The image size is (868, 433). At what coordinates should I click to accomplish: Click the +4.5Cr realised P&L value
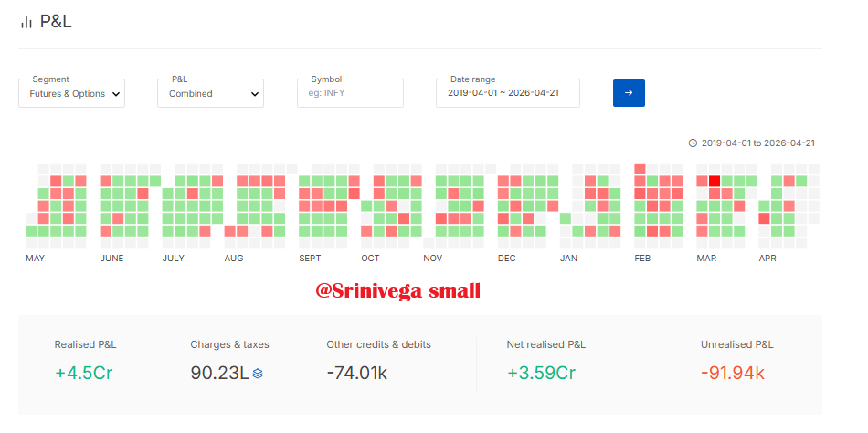(x=83, y=374)
